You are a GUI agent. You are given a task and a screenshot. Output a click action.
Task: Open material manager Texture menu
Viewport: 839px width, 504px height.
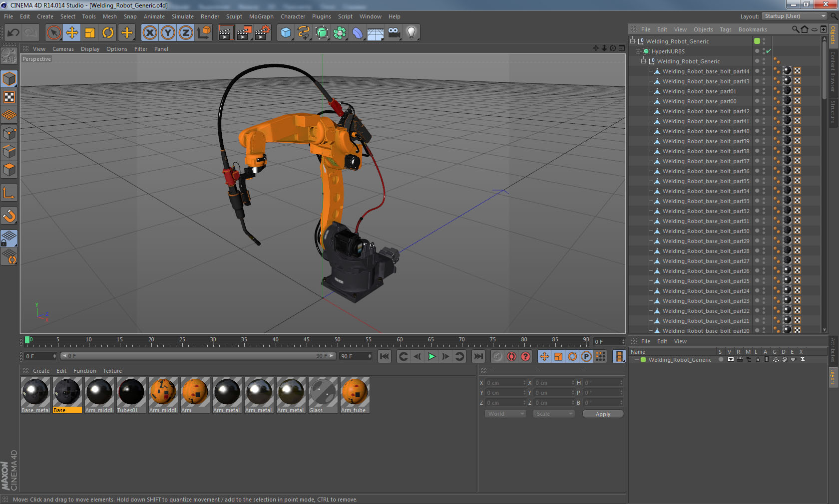pyautogui.click(x=112, y=371)
